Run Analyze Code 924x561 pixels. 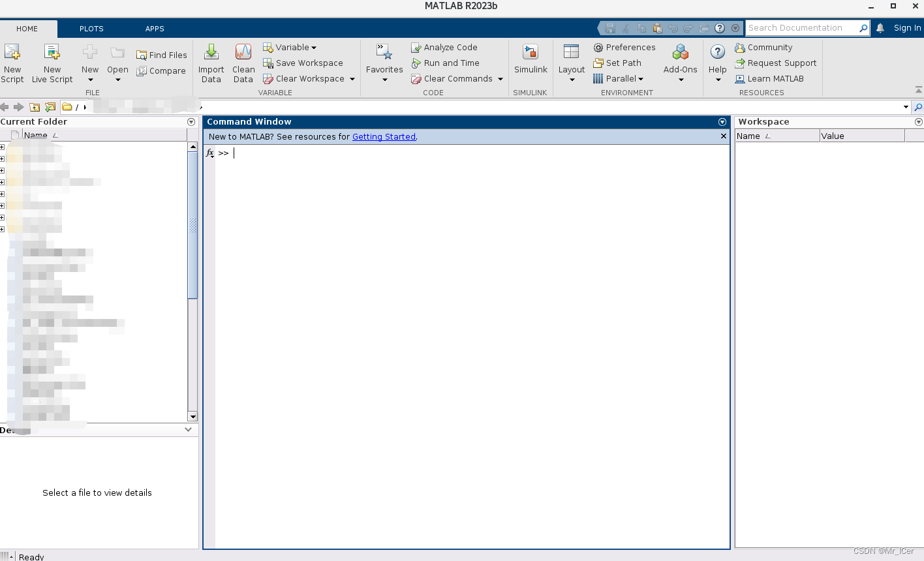point(444,47)
